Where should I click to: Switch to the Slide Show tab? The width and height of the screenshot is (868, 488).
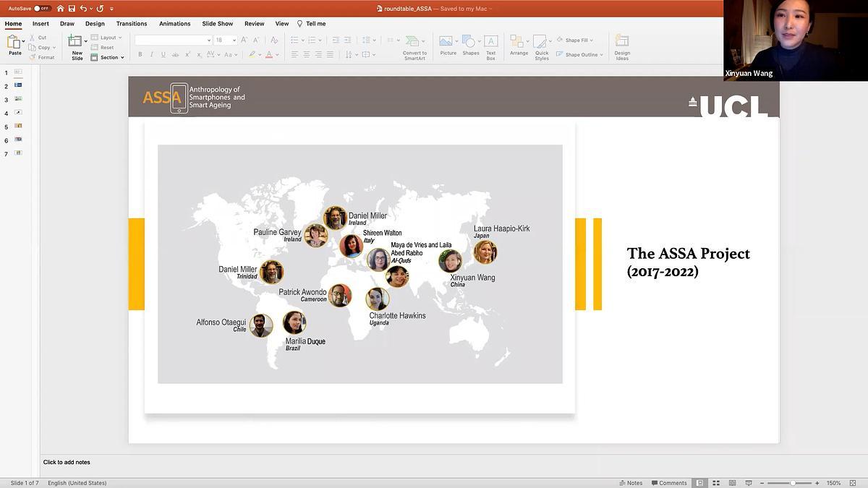click(x=217, y=24)
